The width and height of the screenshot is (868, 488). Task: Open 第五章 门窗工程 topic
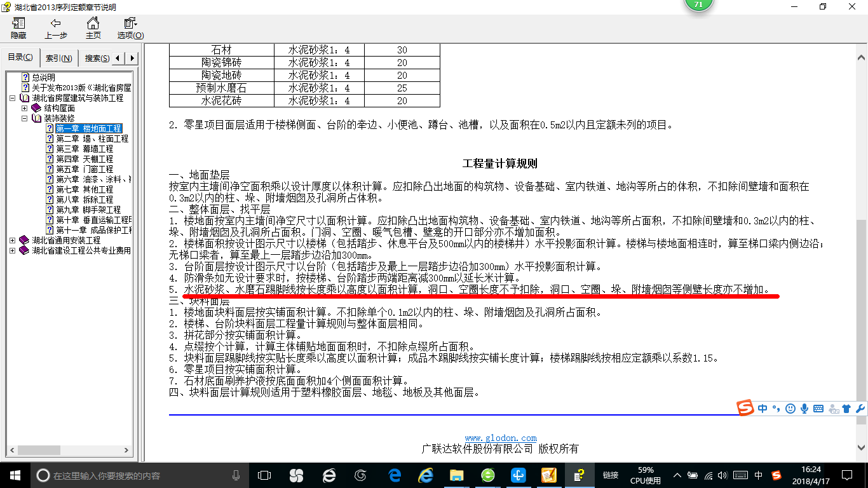85,169
